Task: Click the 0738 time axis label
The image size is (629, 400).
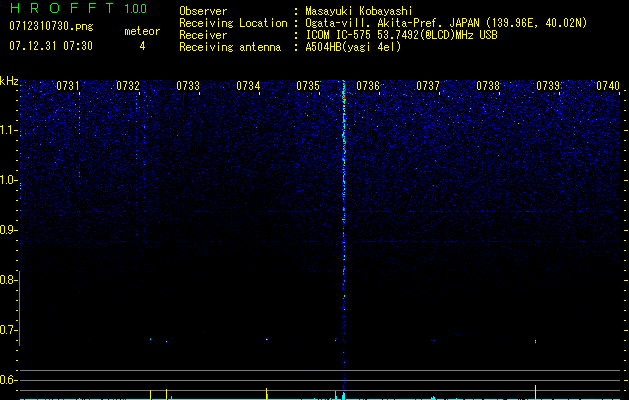Action: click(x=488, y=86)
